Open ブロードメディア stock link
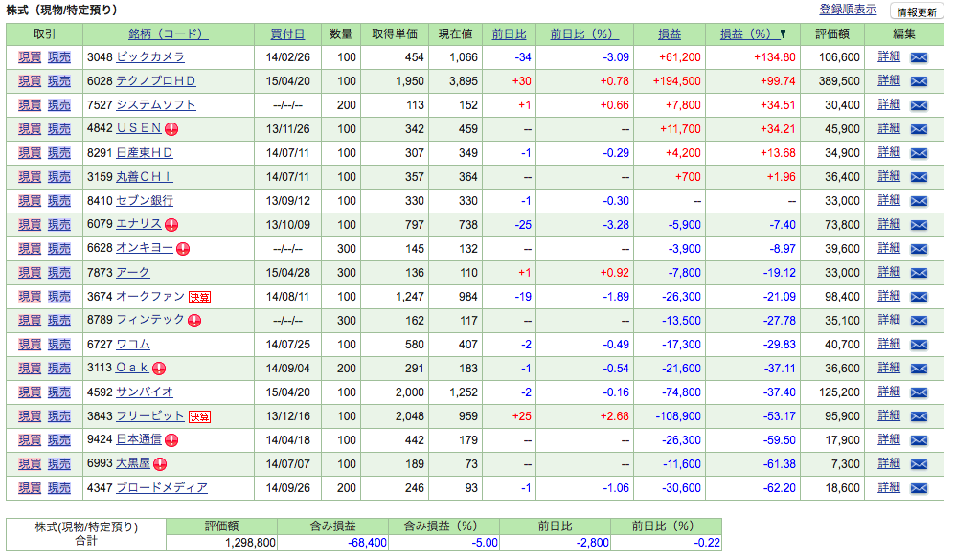Image resolution: width=955 pixels, height=560 pixels. (162, 487)
